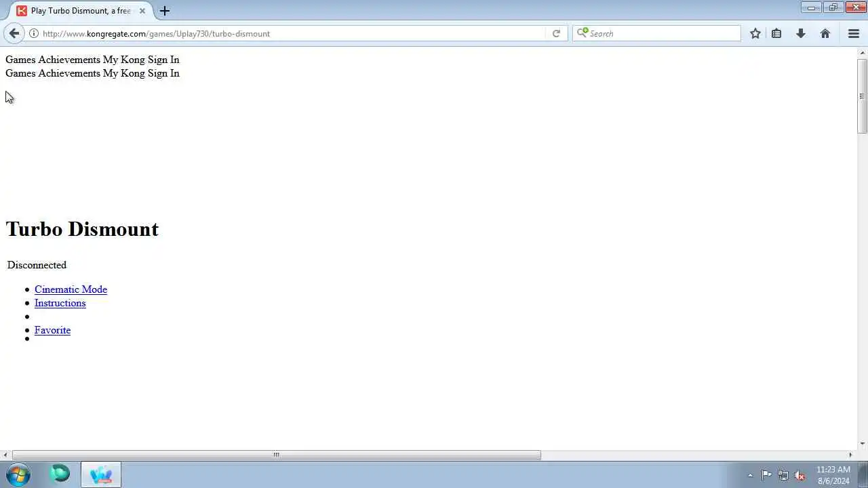The height and width of the screenshot is (488, 868).
Task: Click the Disconnected status text
Action: click(x=37, y=265)
